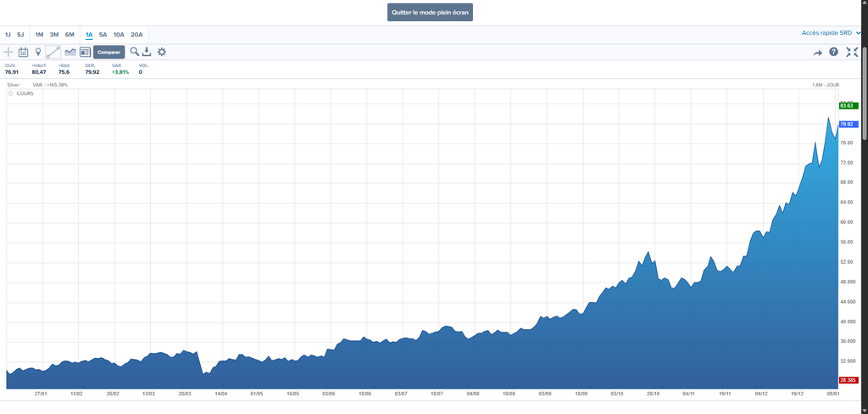Download the chart data

pos(147,53)
